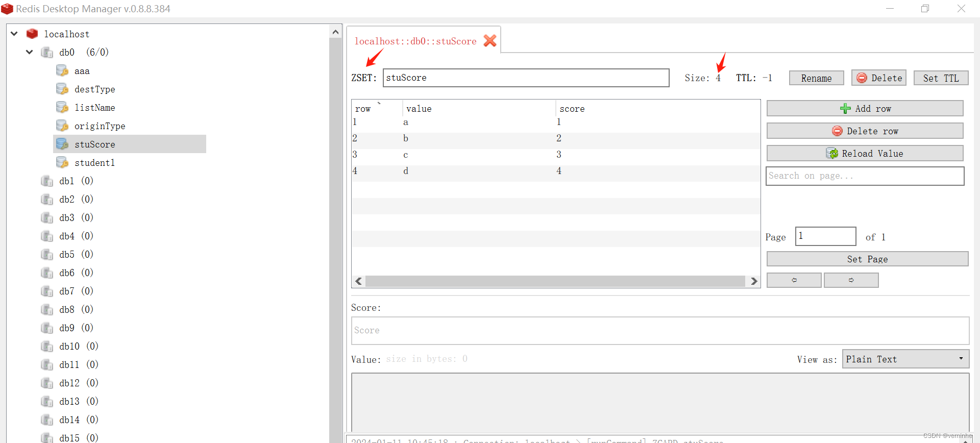Image resolution: width=980 pixels, height=443 pixels.
Task: Click the Search on page field
Action: pos(865,176)
